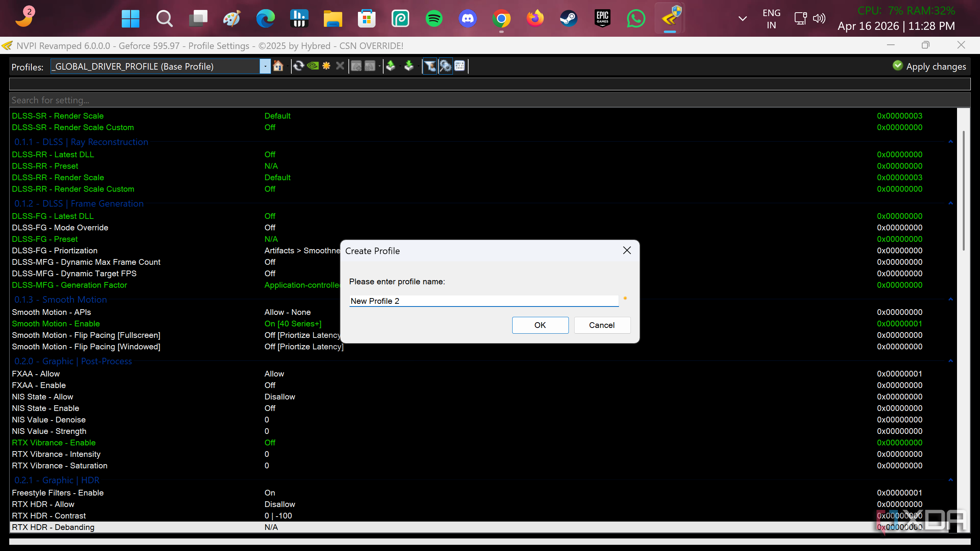Open the import profiles dropdown arrow
Image resolution: width=980 pixels, height=551 pixels.
418,66
